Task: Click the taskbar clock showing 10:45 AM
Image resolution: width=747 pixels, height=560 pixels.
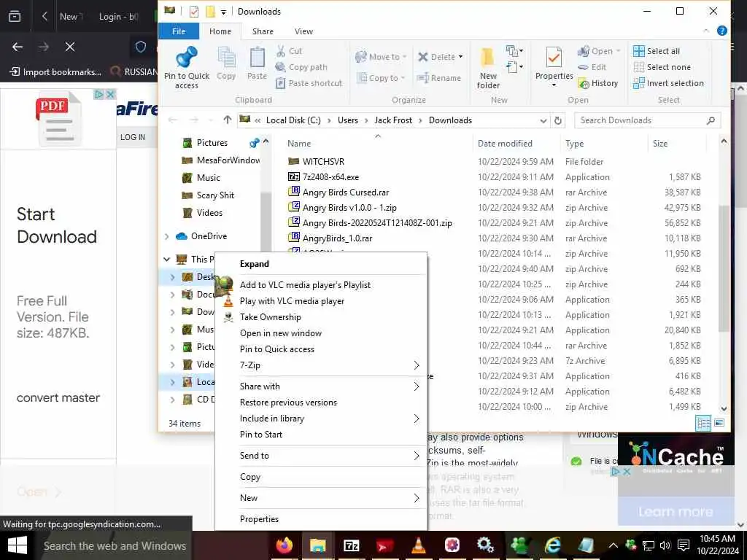Action: (718, 545)
